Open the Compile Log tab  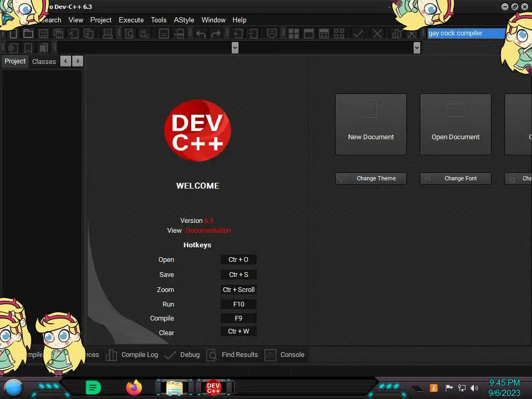point(132,355)
